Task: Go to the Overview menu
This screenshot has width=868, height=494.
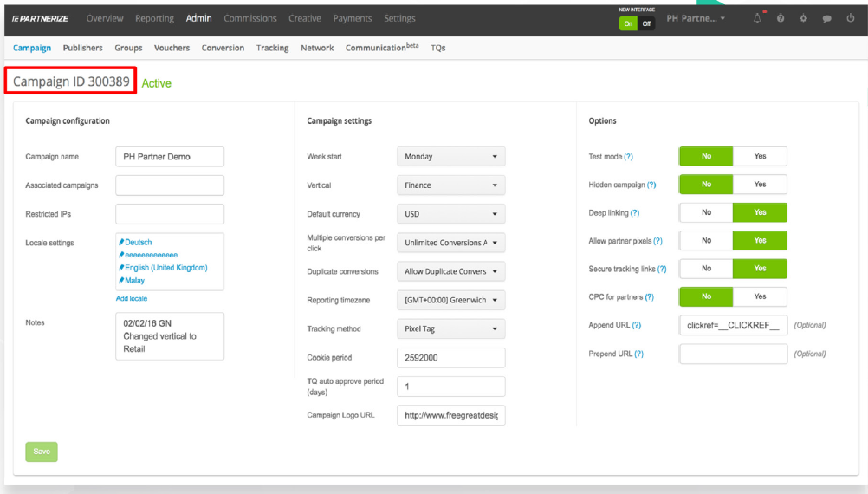Action: point(105,18)
